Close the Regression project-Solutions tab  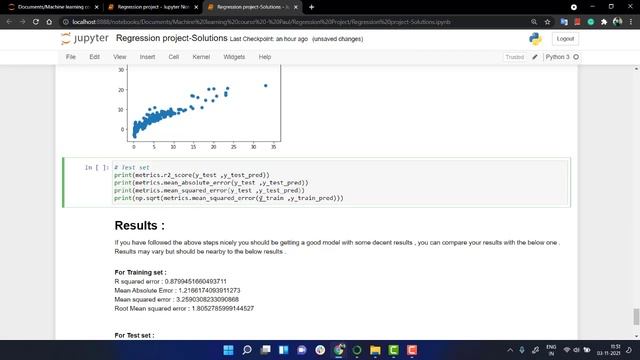coord(296,7)
